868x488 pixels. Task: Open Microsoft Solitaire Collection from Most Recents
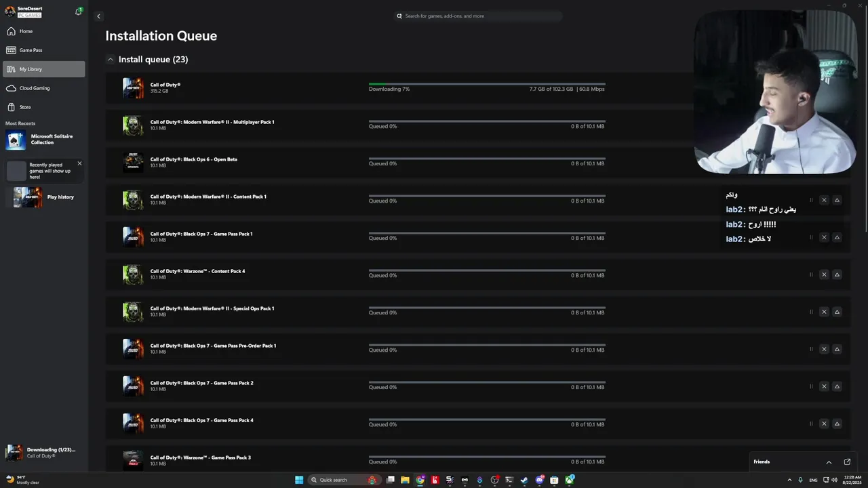[x=43, y=140]
